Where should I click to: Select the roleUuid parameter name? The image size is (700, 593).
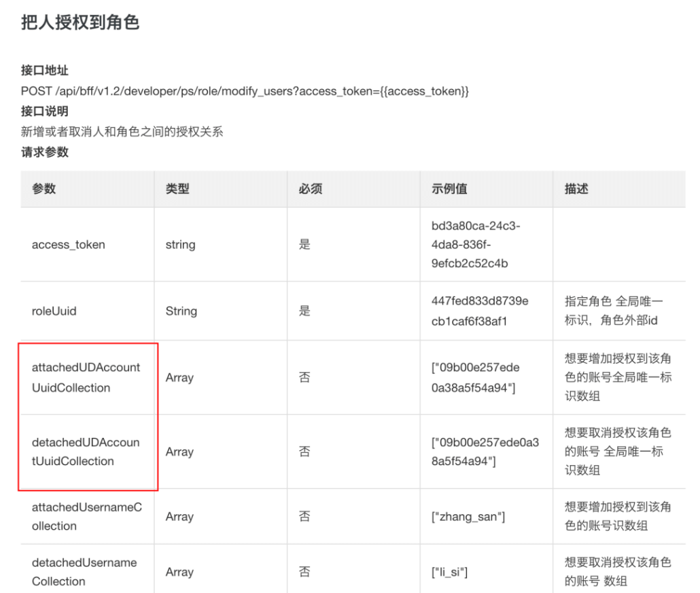click(x=54, y=311)
